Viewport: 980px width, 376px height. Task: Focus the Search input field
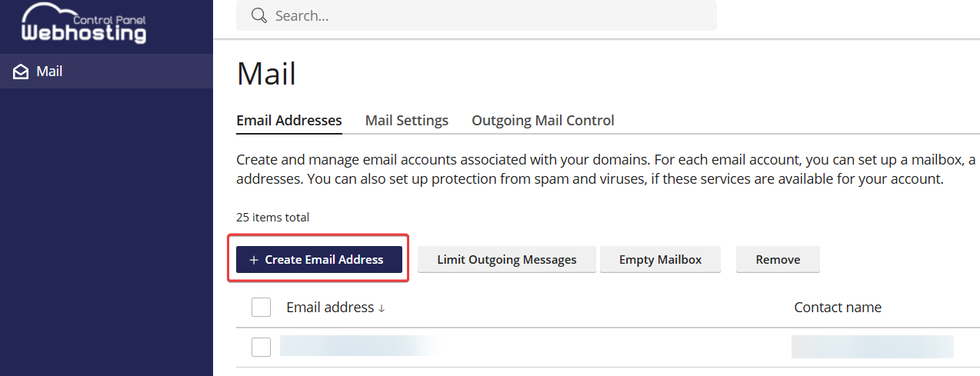pyautogui.click(x=485, y=15)
